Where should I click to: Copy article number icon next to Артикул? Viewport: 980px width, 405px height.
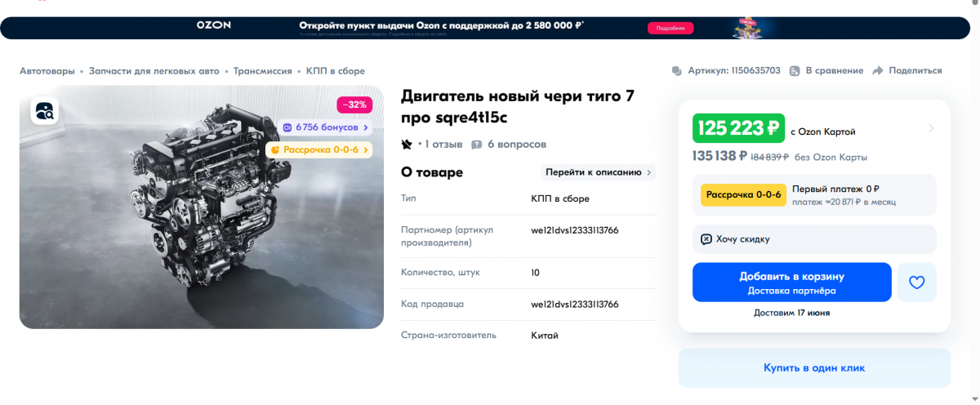[676, 71]
